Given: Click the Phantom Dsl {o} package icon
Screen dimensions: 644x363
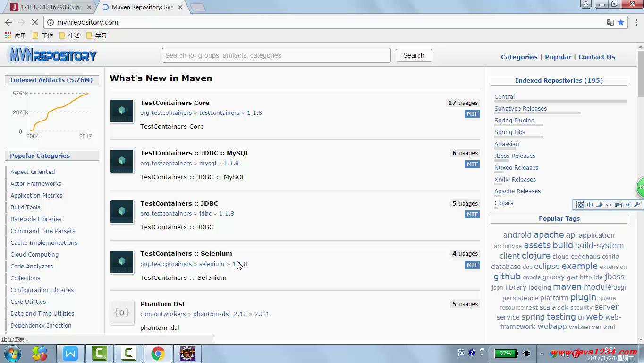Looking at the screenshot, I should click(122, 312).
